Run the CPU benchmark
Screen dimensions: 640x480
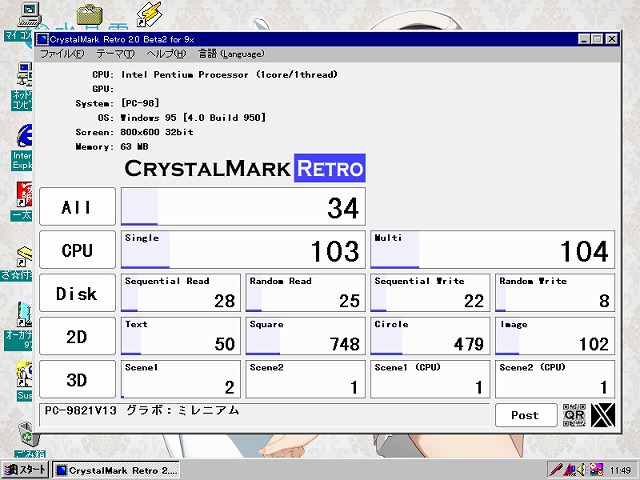pyautogui.click(x=77, y=250)
